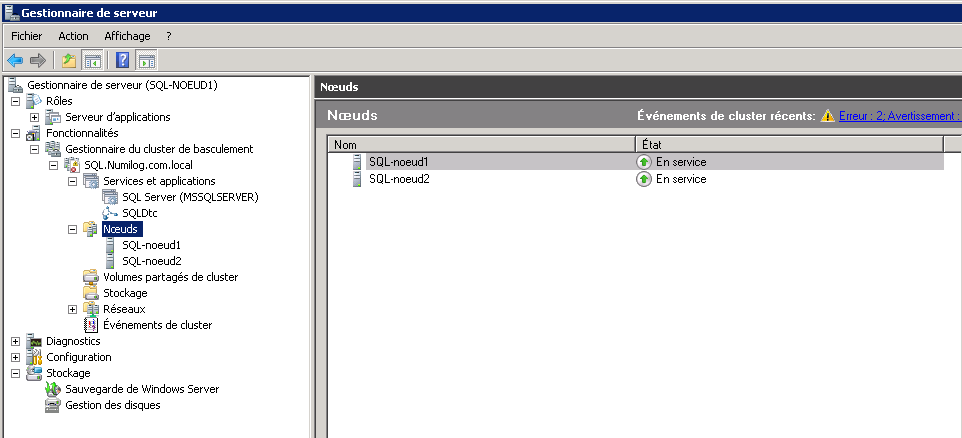The width and height of the screenshot is (962, 438).
Task: Expand the Réseaux tree node
Action: (x=72, y=309)
